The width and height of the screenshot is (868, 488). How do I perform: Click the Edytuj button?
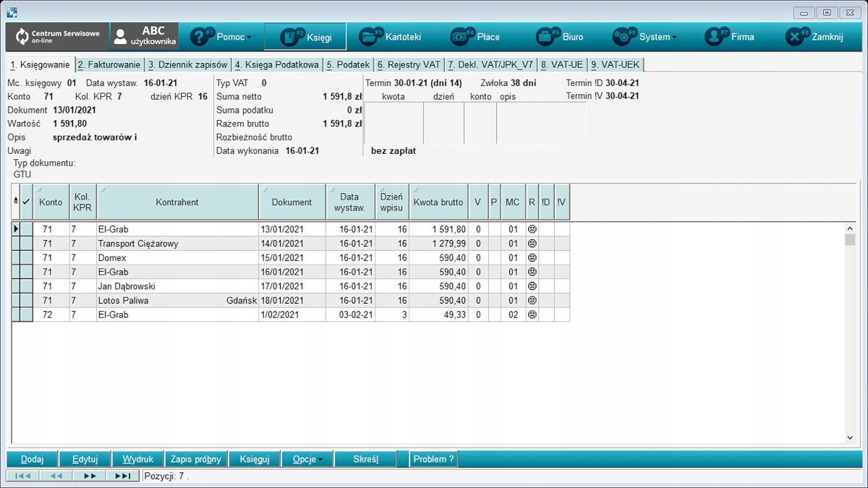tap(85, 459)
